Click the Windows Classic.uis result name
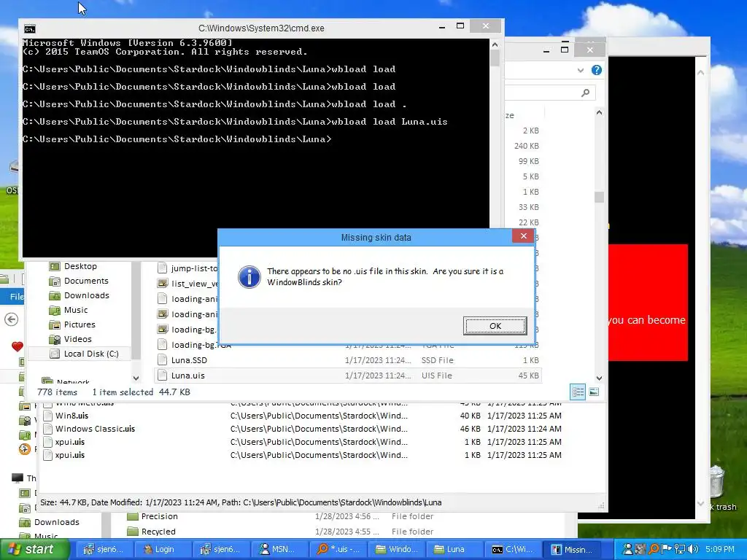 pos(95,429)
